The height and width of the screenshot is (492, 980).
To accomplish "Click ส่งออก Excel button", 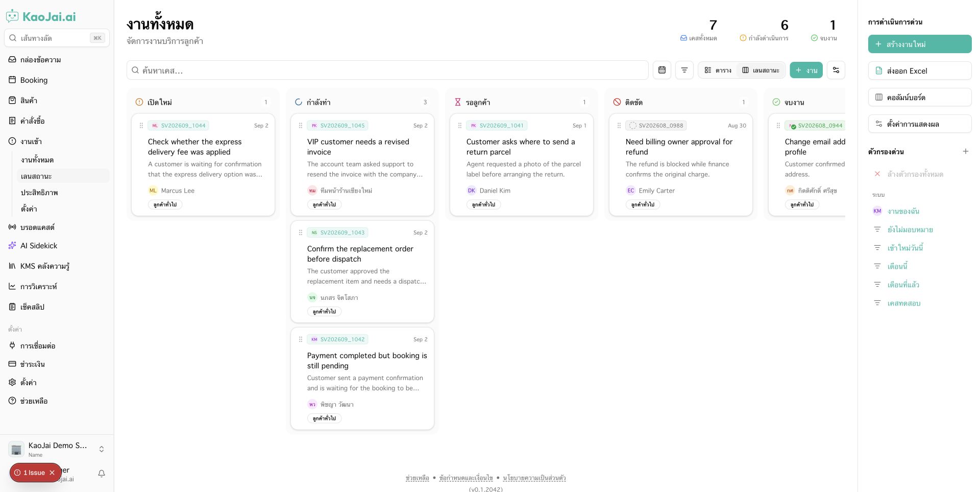I will click(x=920, y=71).
